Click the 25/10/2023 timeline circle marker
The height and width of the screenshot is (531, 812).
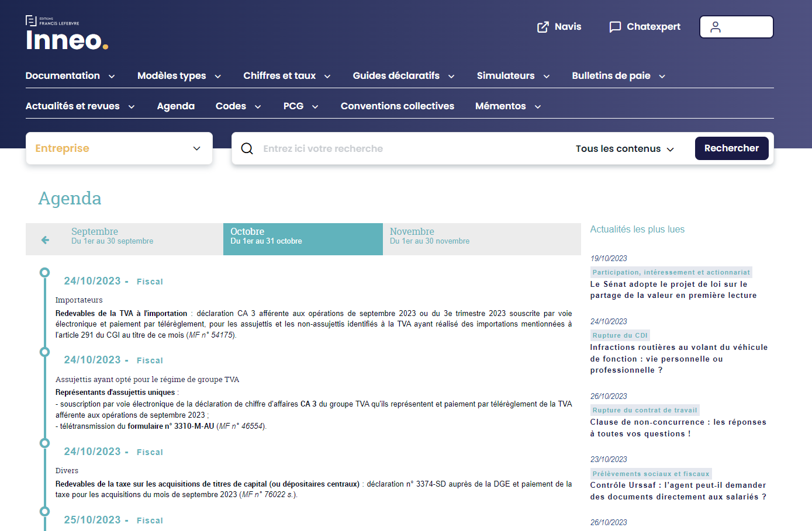coord(44,512)
